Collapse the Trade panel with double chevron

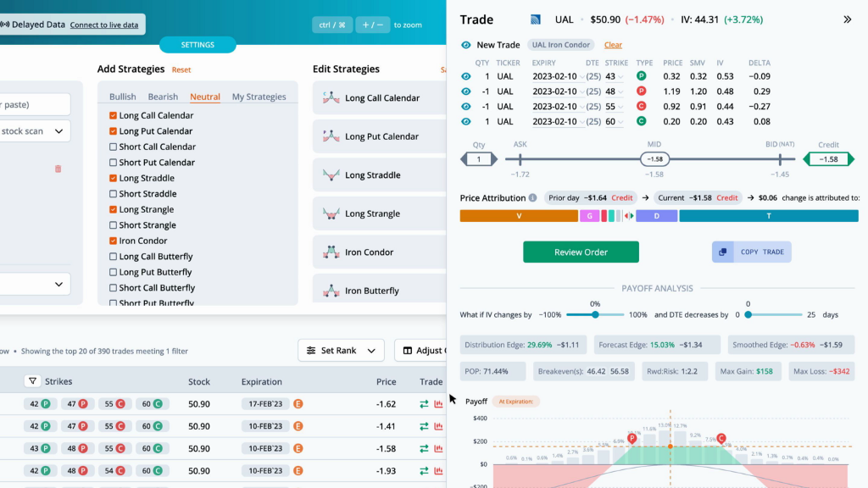847,19
